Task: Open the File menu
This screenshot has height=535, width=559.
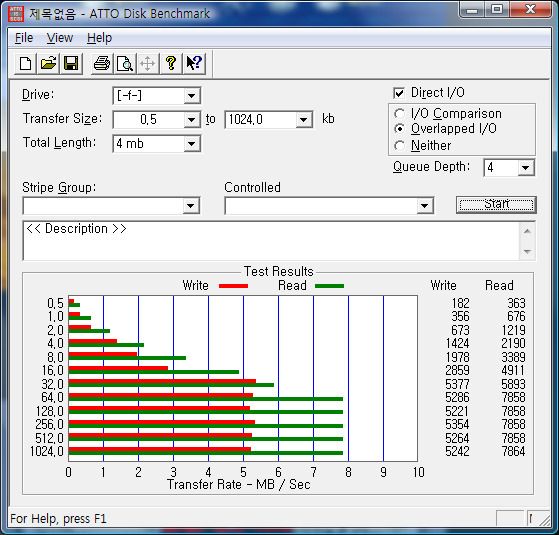Action: pos(24,38)
